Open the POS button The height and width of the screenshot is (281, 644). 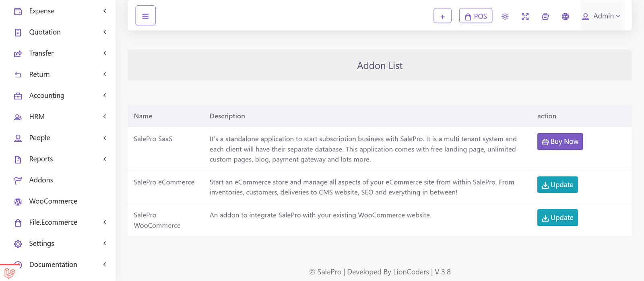(475, 16)
